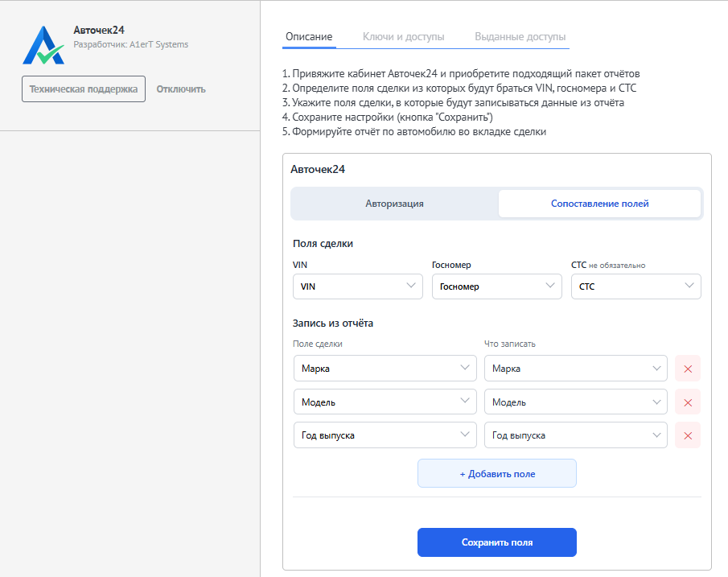Viewport: 728px width, 577px height.
Task: Open the VIN deal field dropdown
Action: 357,286
